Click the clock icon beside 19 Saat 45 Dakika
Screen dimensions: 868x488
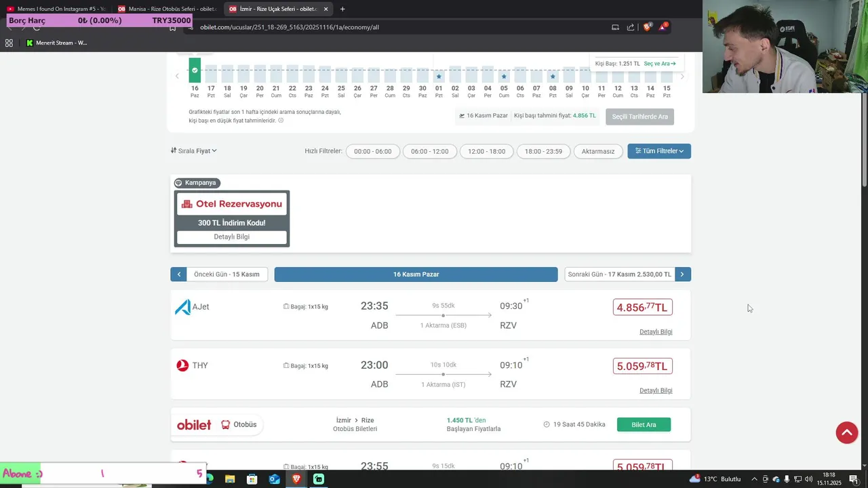(547, 425)
